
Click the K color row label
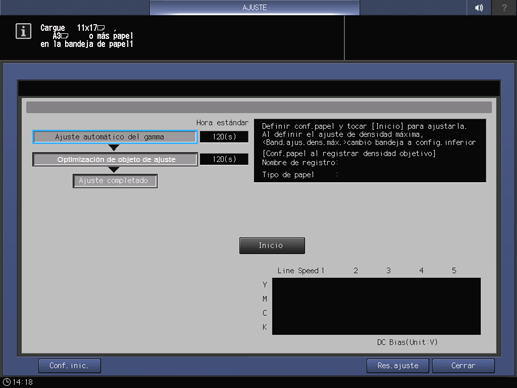click(264, 327)
